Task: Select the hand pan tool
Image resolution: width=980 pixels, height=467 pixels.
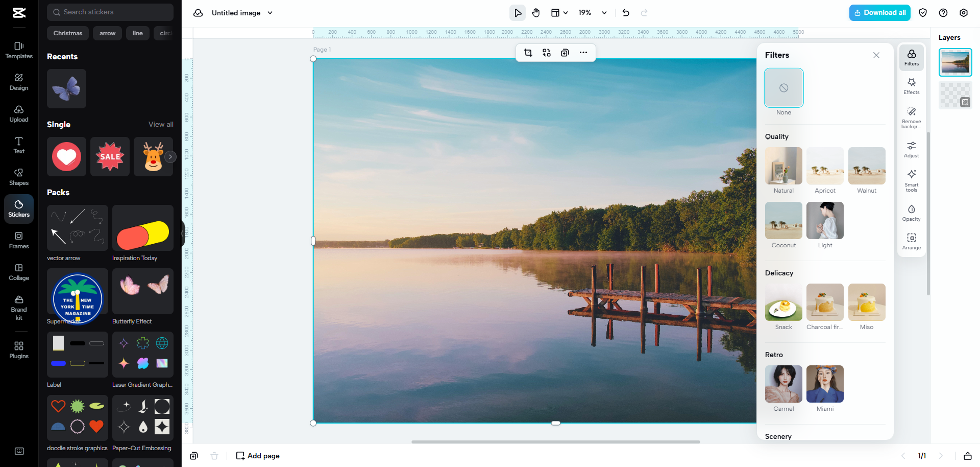Action: pyautogui.click(x=536, y=13)
